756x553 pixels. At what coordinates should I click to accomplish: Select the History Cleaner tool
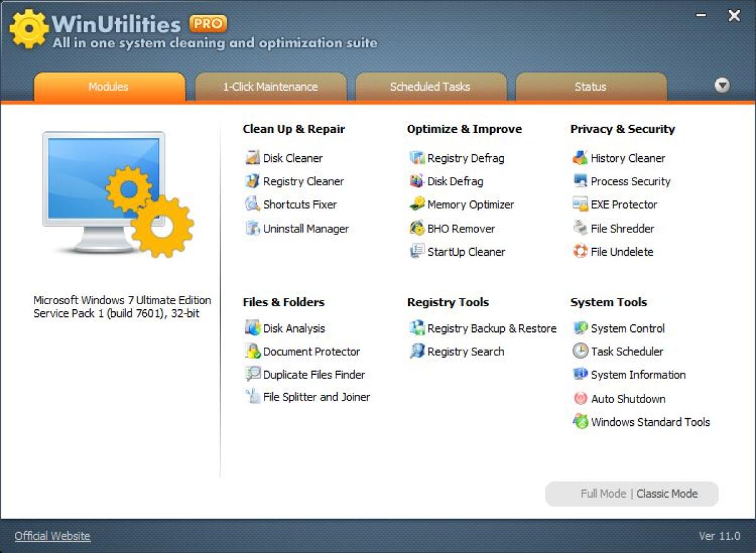[624, 158]
